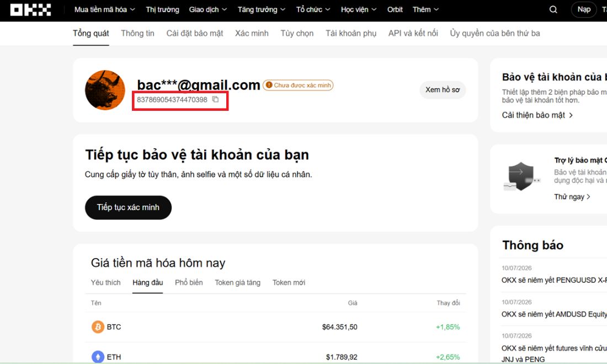Image resolution: width=607 pixels, height=364 pixels.
Task: Select the 'Phổ biến' token tab
Action: click(189, 282)
